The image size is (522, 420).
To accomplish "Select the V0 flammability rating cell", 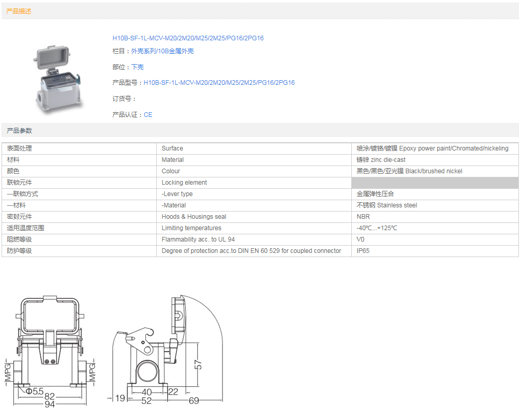I will 361,239.
